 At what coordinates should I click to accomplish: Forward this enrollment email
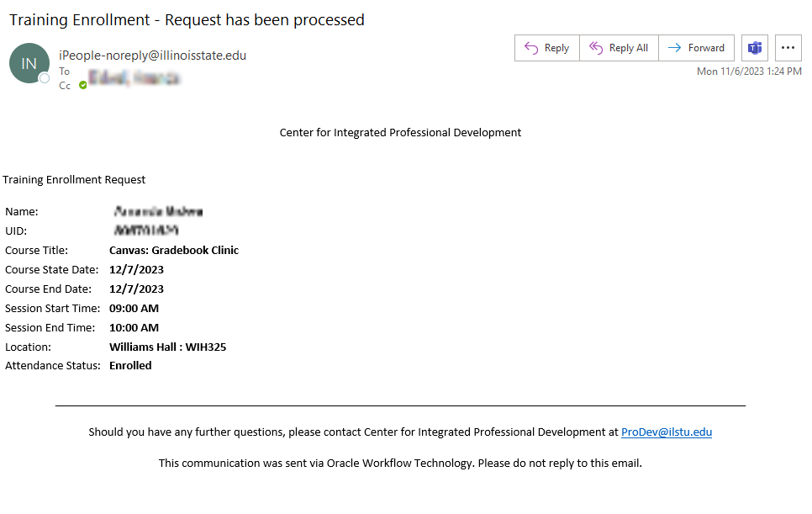[696, 48]
